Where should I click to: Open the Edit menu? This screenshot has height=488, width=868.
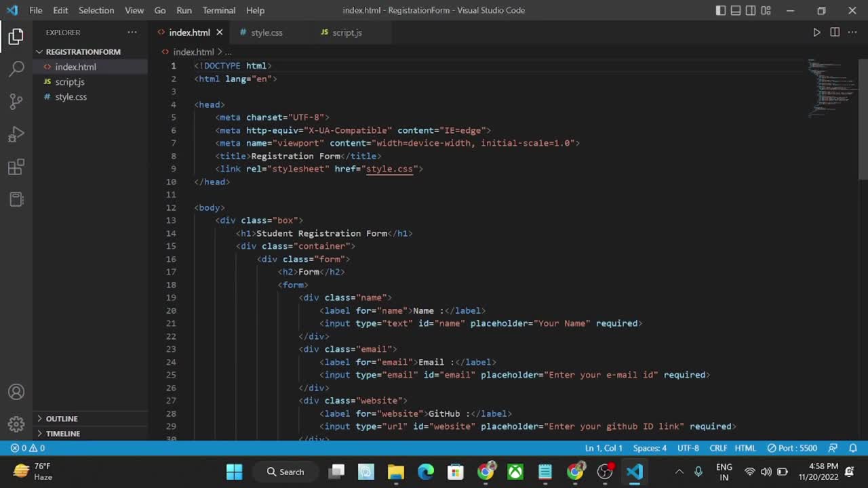click(x=60, y=10)
